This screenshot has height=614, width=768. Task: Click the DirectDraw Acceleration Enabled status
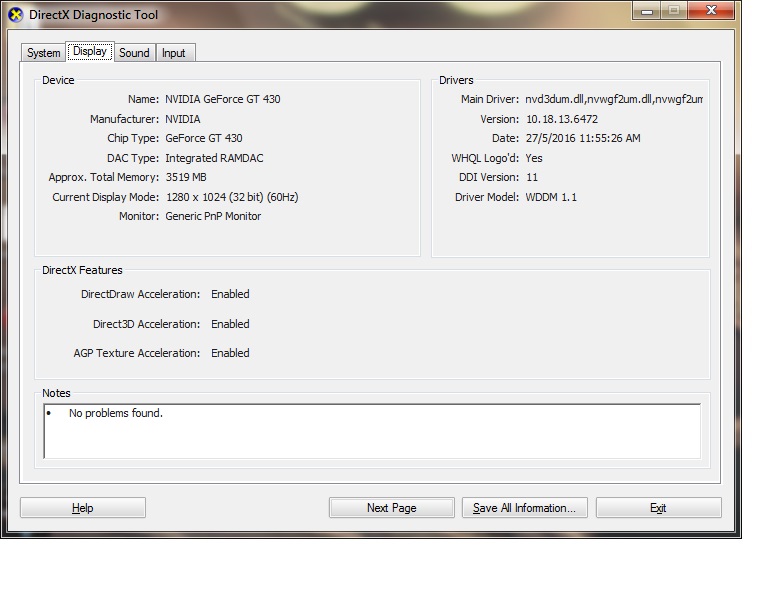click(230, 294)
